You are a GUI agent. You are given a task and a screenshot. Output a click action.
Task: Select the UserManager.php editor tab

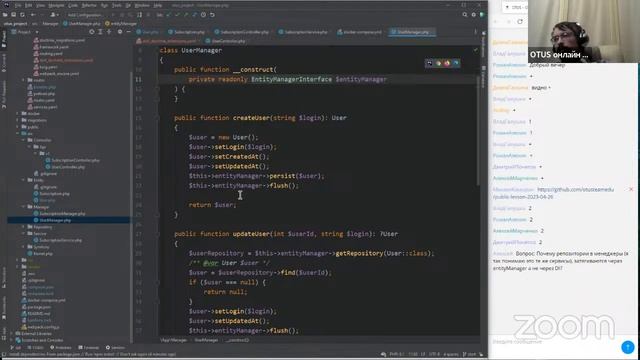point(411,32)
